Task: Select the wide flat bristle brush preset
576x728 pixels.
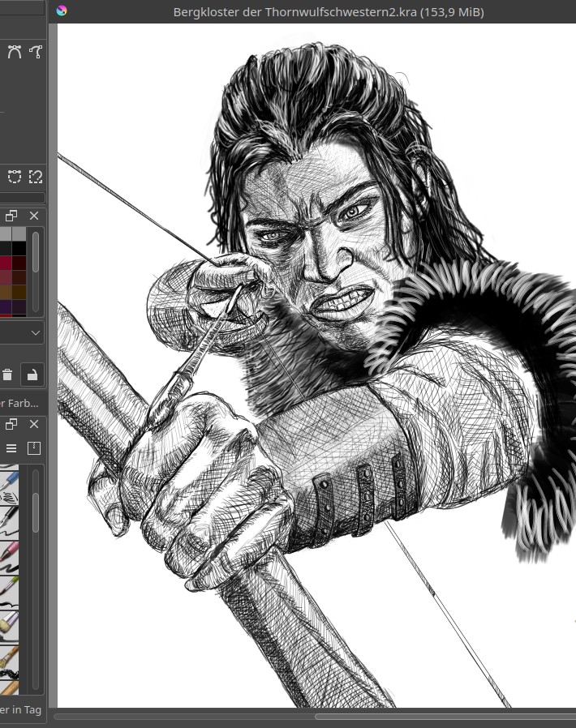Action: pos(9,627)
